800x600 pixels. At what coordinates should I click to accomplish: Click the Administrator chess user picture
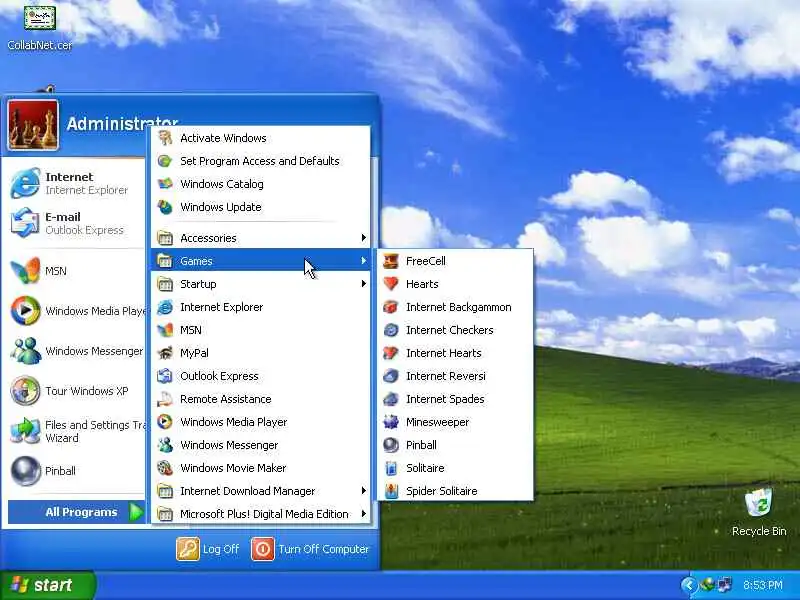click(x=33, y=125)
